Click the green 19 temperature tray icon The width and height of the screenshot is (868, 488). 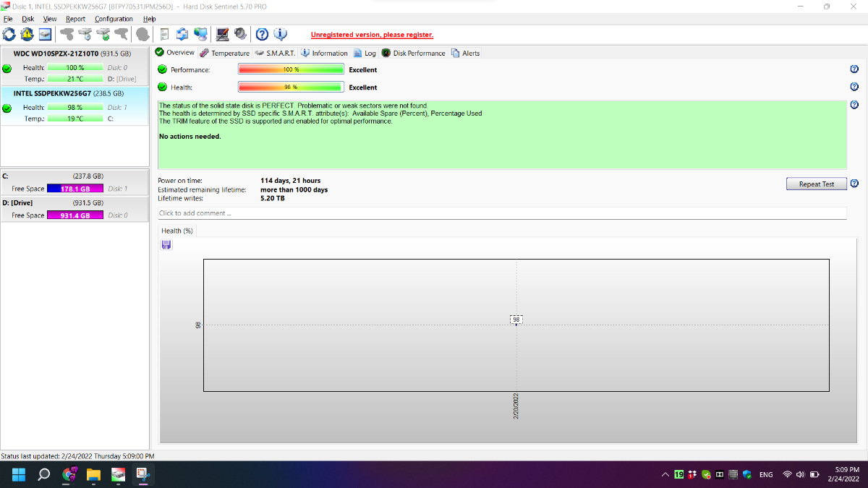pyautogui.click(x=678, y=475)
